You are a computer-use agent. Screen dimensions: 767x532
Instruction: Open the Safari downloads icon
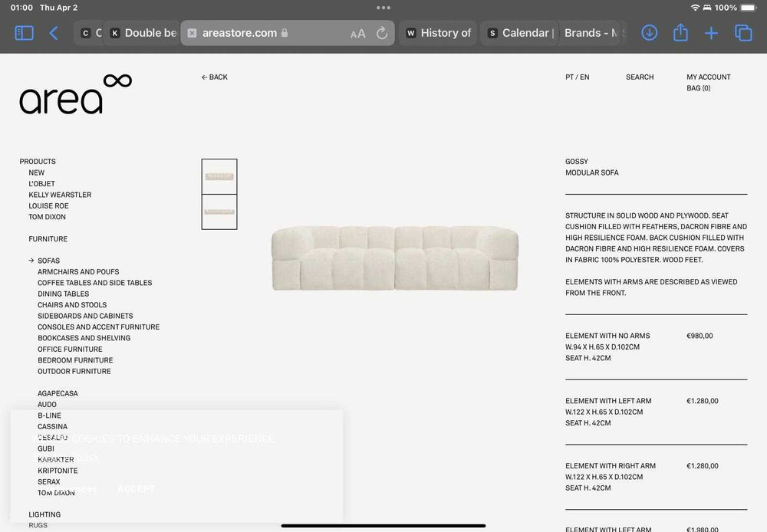649,33
